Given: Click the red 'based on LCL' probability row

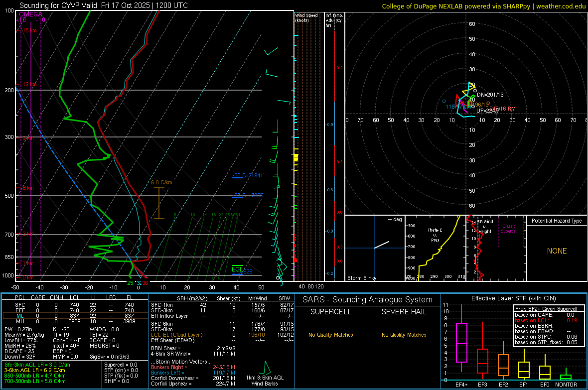Looking at the screenshot, I should 546,321.
